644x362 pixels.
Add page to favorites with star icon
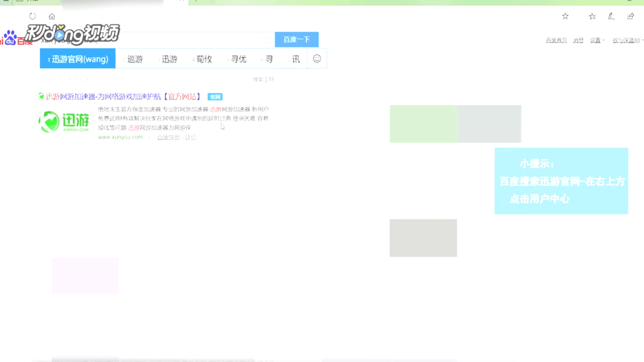tap(565, 16)
